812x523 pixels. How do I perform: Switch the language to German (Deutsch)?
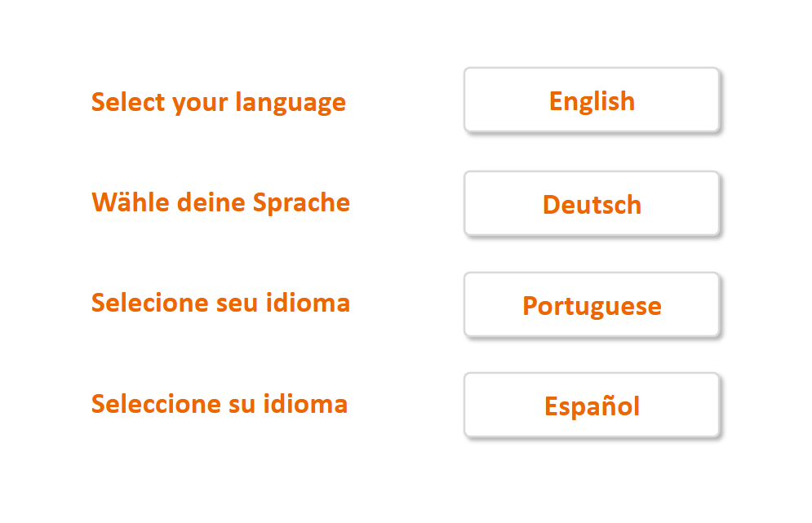click(592, 204)
